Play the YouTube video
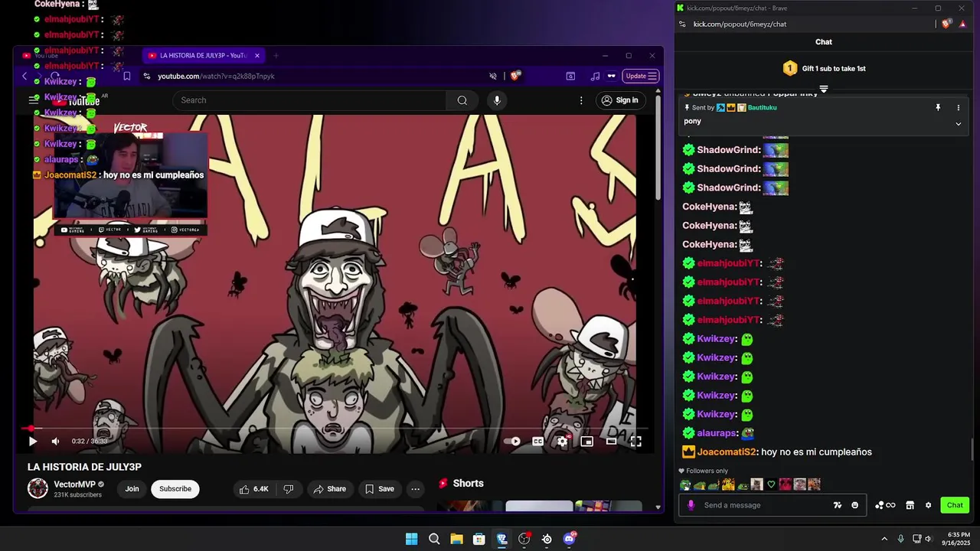 click(x=32, y=442)
